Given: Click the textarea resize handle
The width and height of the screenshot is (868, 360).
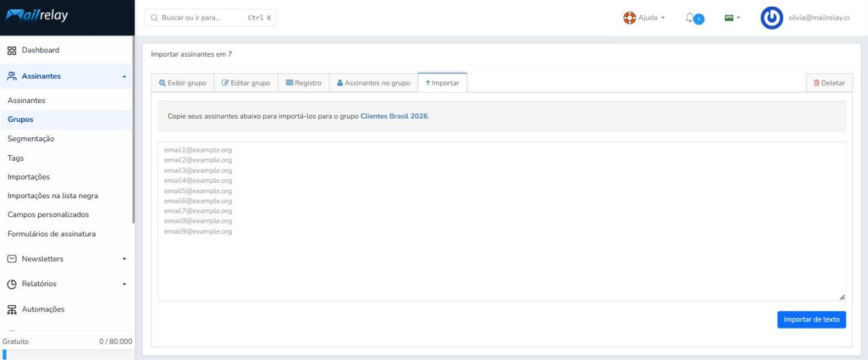Looking at the screenshot, I should [842, 297].
